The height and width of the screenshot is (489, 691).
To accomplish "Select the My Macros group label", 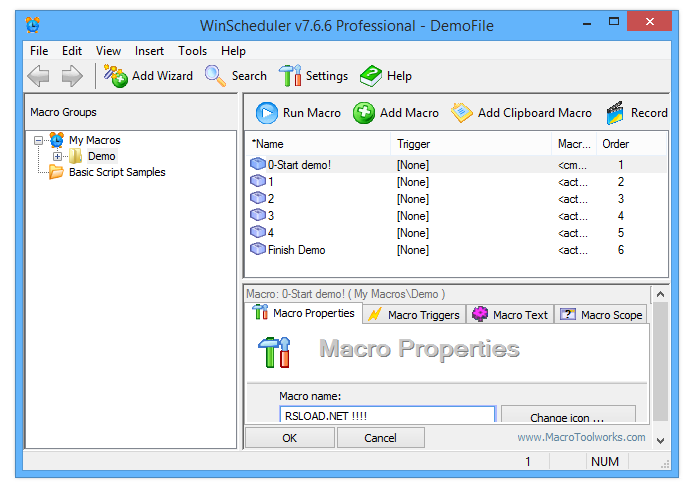I will 94,140.
